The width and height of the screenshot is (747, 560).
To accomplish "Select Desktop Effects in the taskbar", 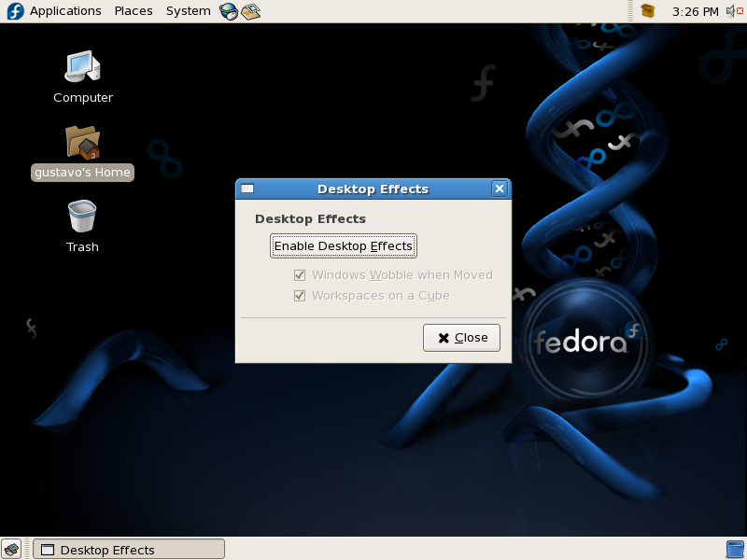I will [129, 550].
